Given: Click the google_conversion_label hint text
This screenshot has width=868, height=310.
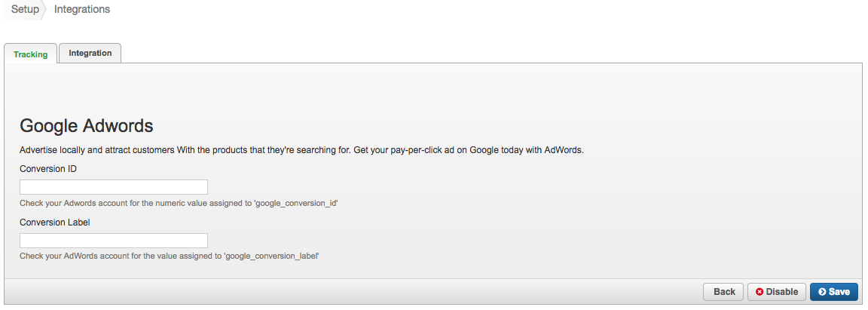Looking at the screenshot, I should coord(170,256).
